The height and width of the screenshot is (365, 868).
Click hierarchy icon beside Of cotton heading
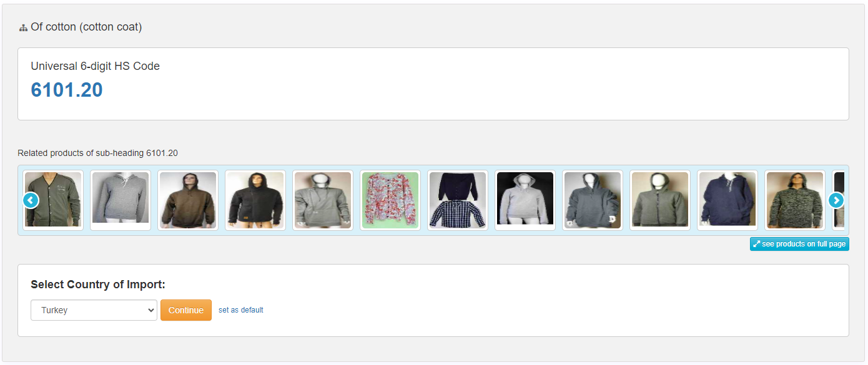tap(23, 27)
